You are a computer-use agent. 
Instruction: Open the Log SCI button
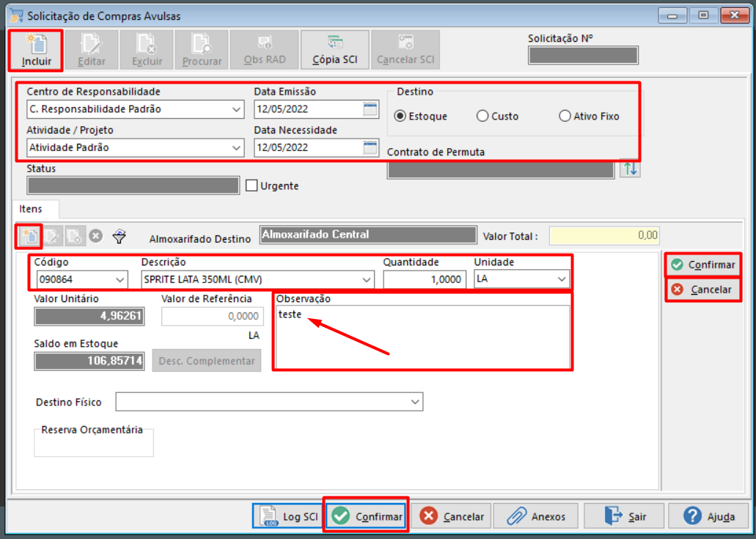coord(288,516)
